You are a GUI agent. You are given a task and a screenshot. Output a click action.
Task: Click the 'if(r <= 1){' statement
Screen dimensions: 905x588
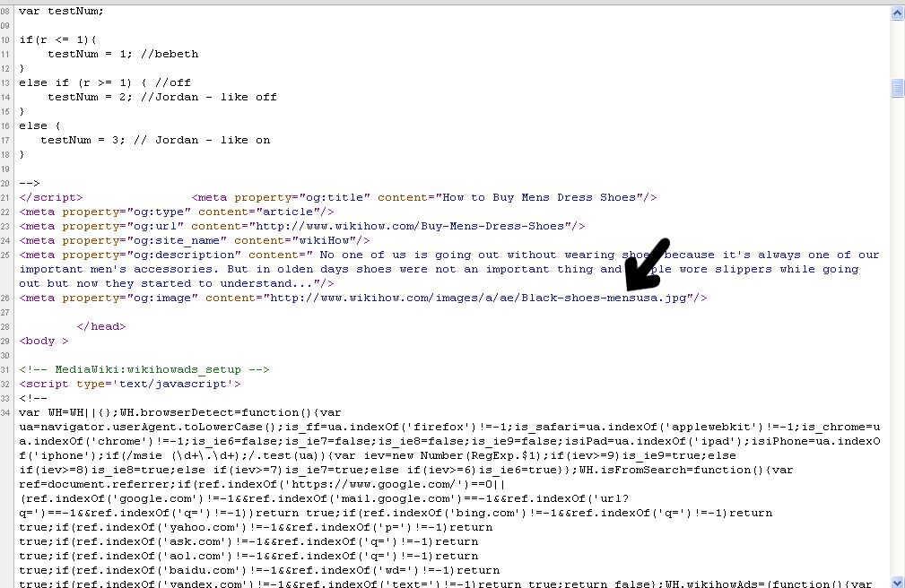[x=57, y=39]
